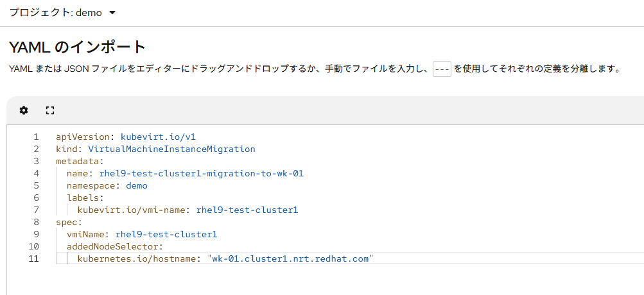This screenshot has height=295, width=644.
Task: Place cursor on the labels: line
Action: 85,198
